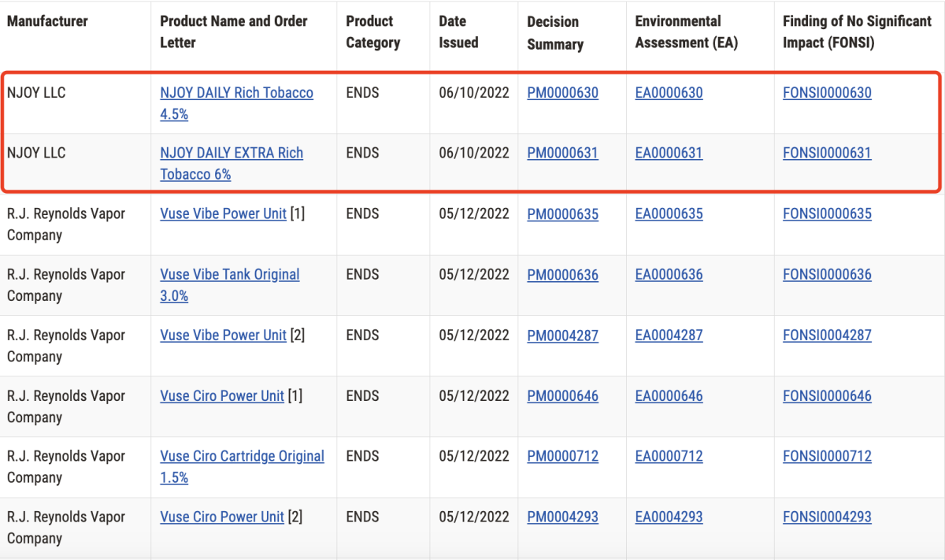Click decision summary PM0000712

[562, 457]
